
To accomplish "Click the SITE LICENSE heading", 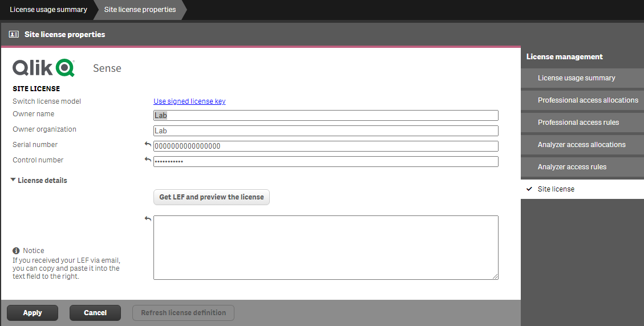I will (36, 89).
